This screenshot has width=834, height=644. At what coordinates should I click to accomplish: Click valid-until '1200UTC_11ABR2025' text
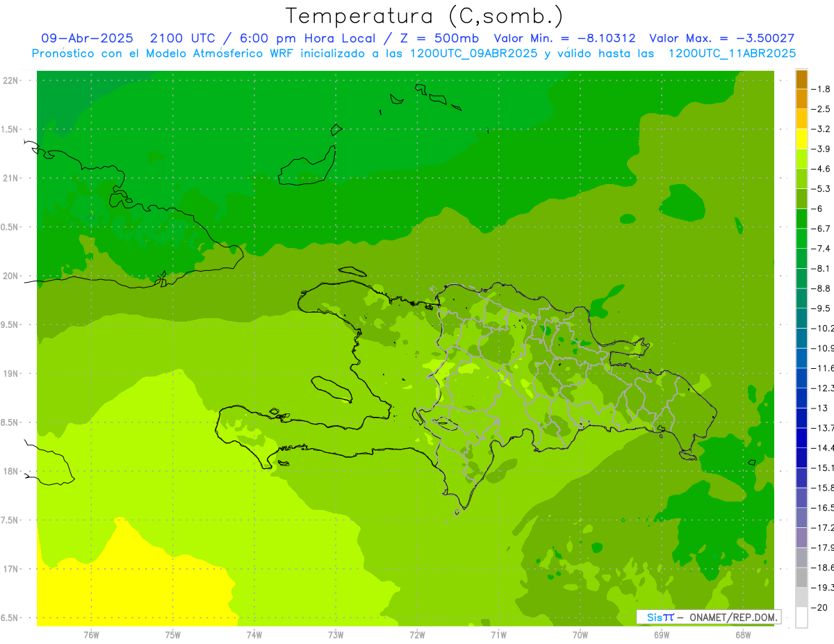point(732,53)
